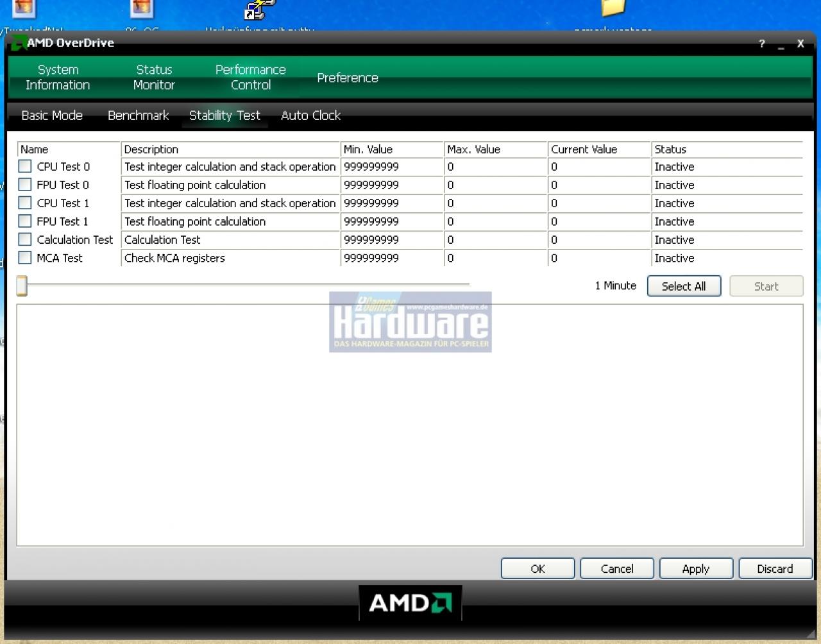Open the Performance Control tab
Image resolution: width=821 pixels, height=644 pixels.
(x=251, y=77)
